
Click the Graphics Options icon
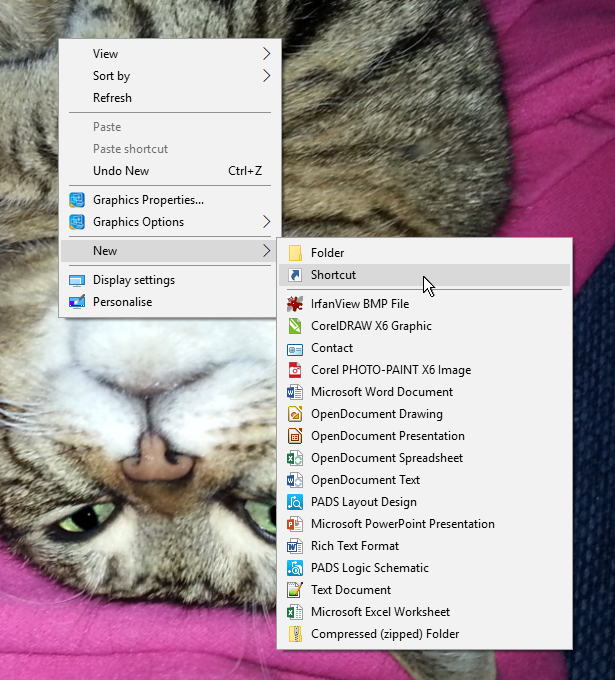pos(77,222)
